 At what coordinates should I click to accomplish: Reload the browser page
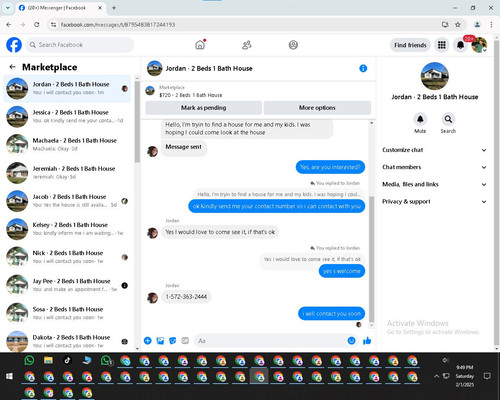pyautogui.click(x=37, y=24)
